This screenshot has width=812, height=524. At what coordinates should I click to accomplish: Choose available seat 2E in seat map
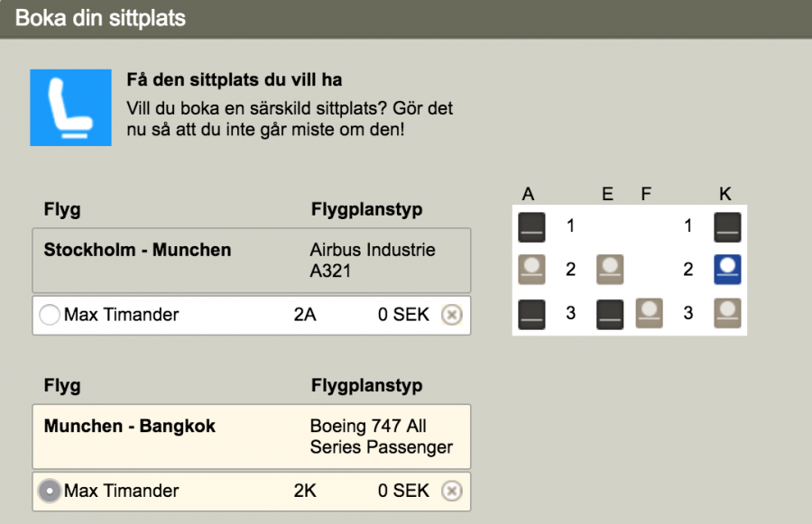point(610,270)
